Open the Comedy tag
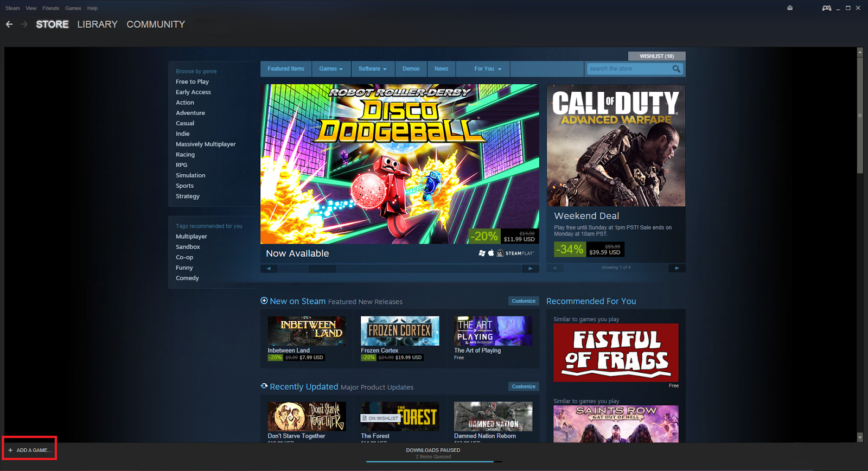The width and height of the screenshot is (868, 471). (x=187, y=278)
